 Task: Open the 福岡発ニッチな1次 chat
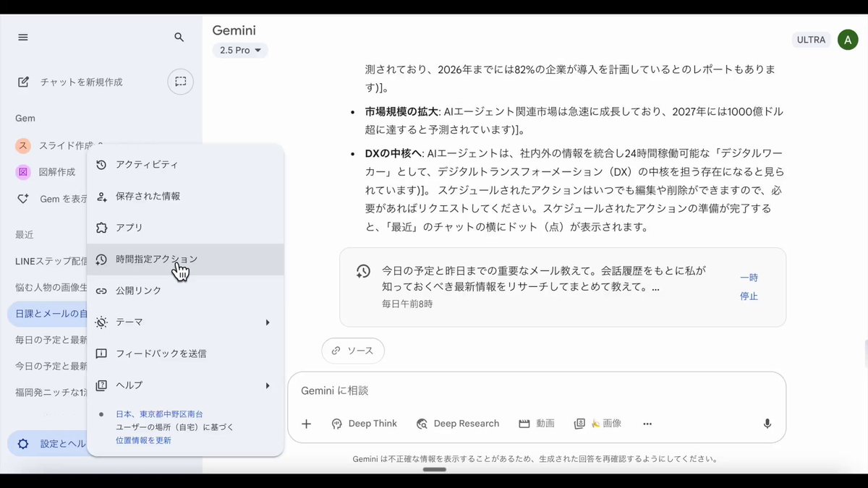coord(51,393)
